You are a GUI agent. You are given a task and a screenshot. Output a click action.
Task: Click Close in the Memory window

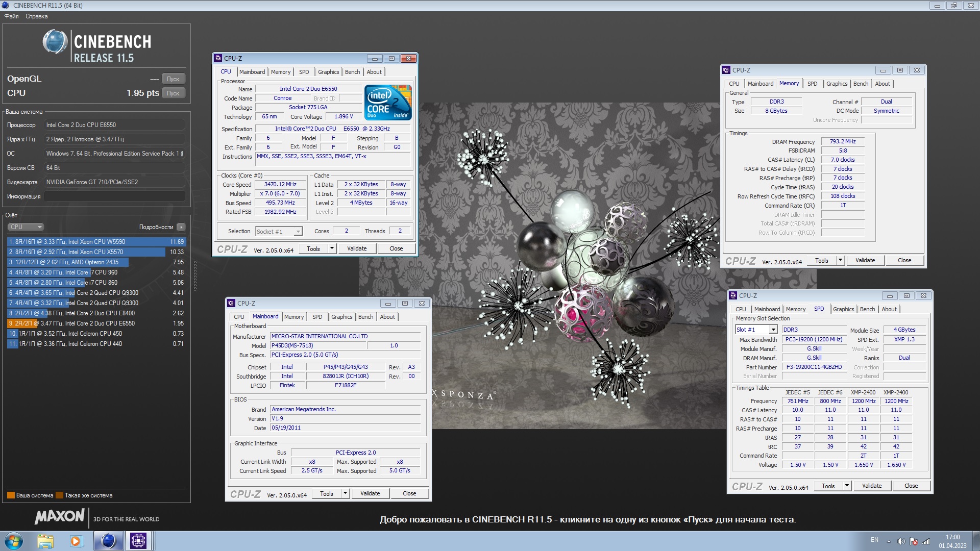point(904,260)
